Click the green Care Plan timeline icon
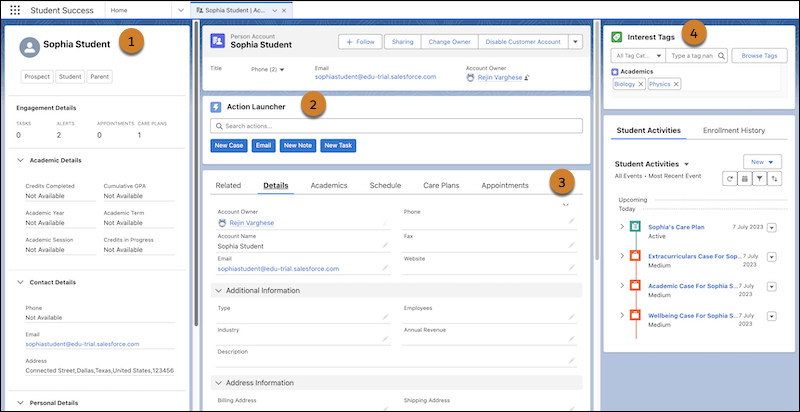800x412 pixels. tap(635, 226)
